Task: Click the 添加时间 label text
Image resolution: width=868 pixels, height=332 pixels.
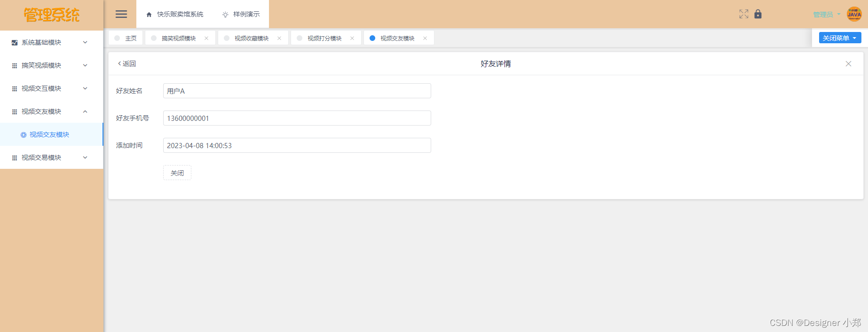Action: [129, 145]
